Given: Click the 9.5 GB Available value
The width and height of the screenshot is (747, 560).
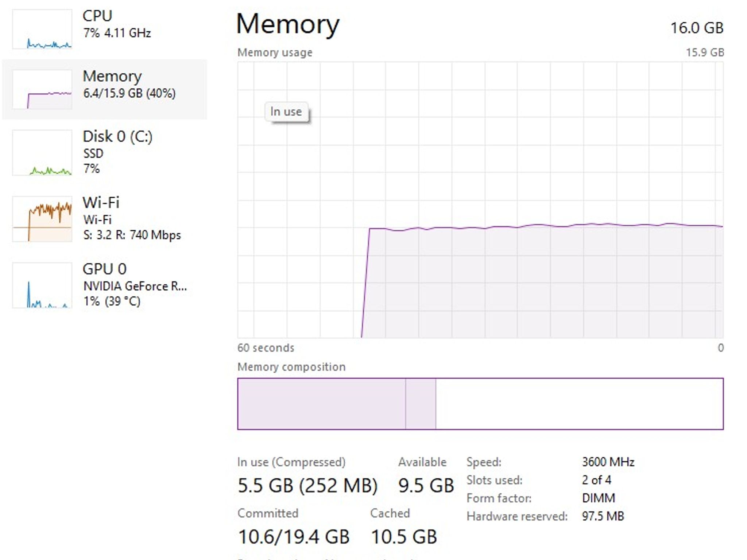Looking at the screenshot, I should [426, 486].
